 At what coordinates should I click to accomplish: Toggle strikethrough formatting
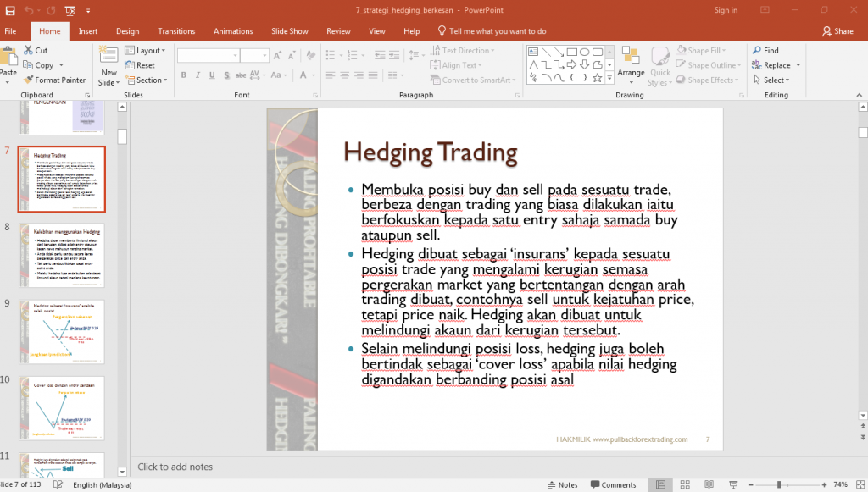[x=241, y=75]
